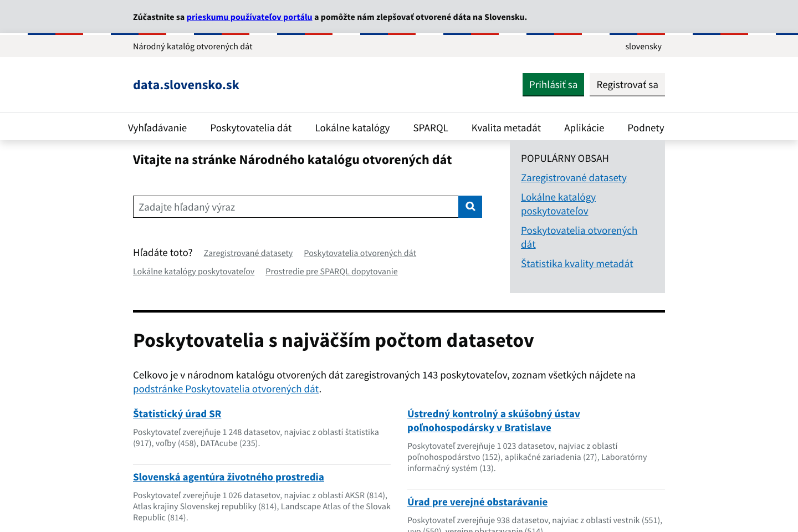Open Úrad pre verejné obstarávanie details
The height and width of the screenshot is (532, 798).
coord(477,502)
